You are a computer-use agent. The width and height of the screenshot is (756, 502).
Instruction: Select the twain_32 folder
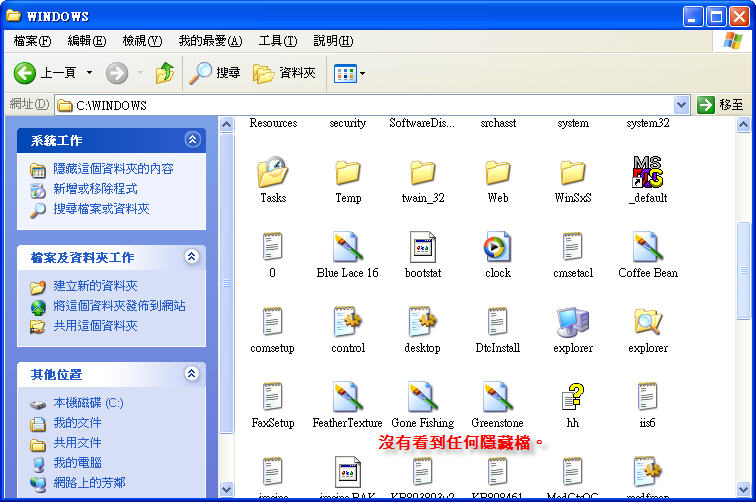[423, 179]
